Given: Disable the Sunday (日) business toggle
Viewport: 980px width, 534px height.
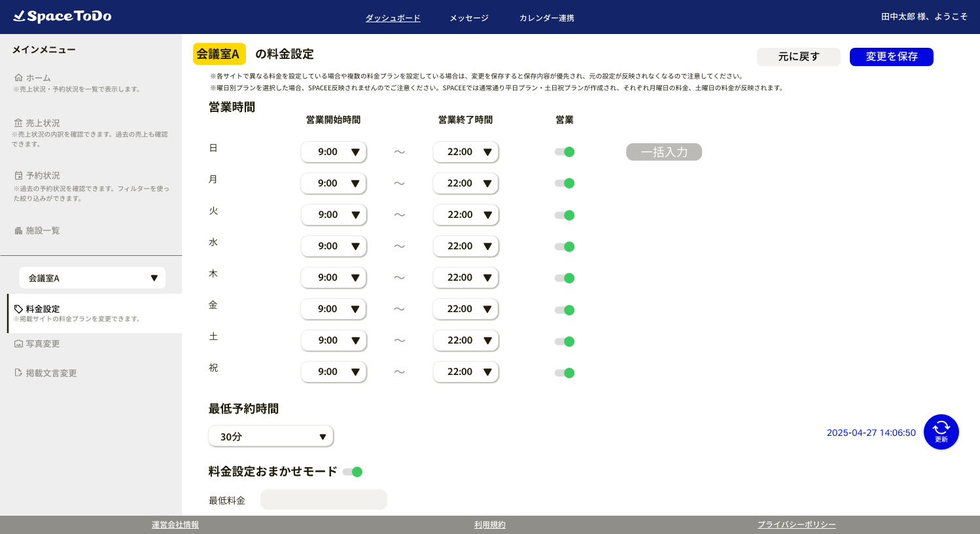Looking at the screenshot, I should click(565, 152).
